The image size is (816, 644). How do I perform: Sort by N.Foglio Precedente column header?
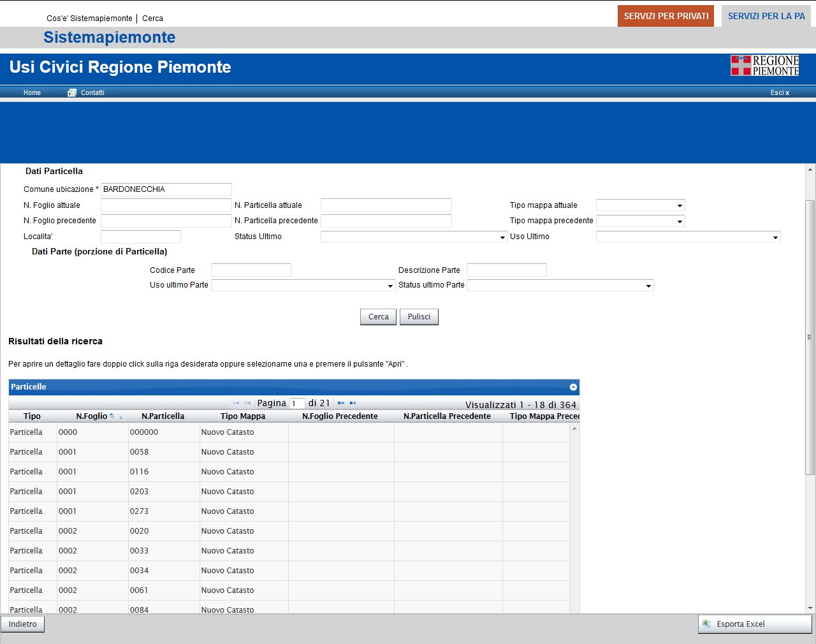pyautogui.click(x=340, y=416)
